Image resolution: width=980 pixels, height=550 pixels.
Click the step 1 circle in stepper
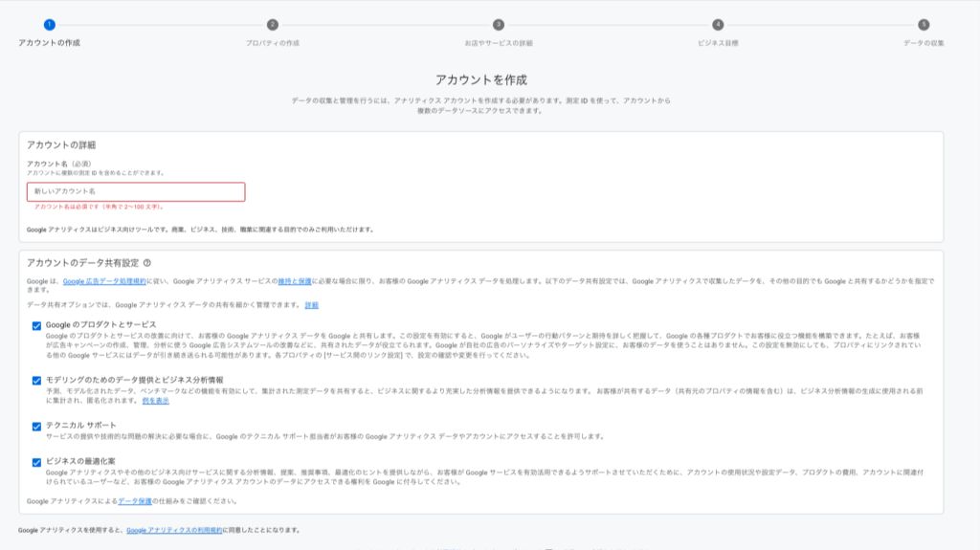tap(49, 25)
